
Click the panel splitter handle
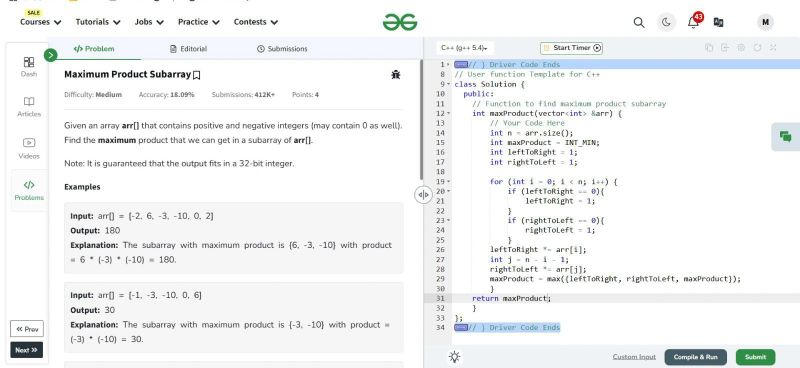pyautogui.click(x=423, y=195)
